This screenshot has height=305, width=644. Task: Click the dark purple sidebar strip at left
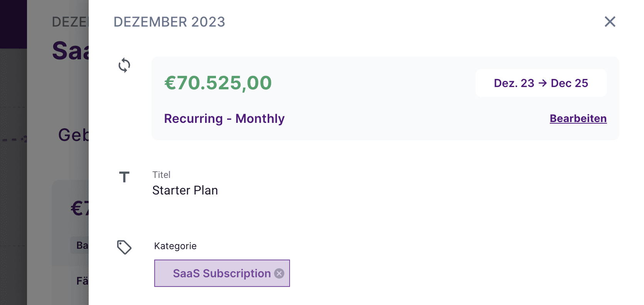pos(13,24)
